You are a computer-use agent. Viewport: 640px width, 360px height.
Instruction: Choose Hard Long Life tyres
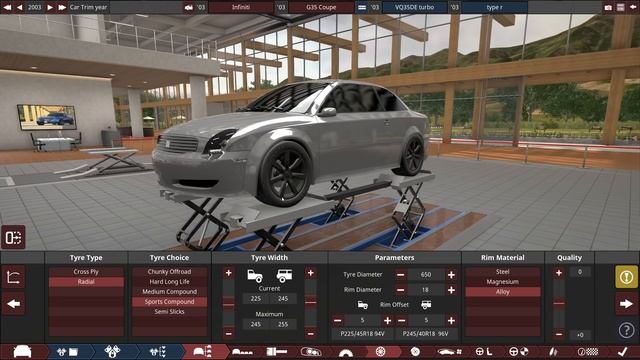pyautogui.click(x=169, y=282)
